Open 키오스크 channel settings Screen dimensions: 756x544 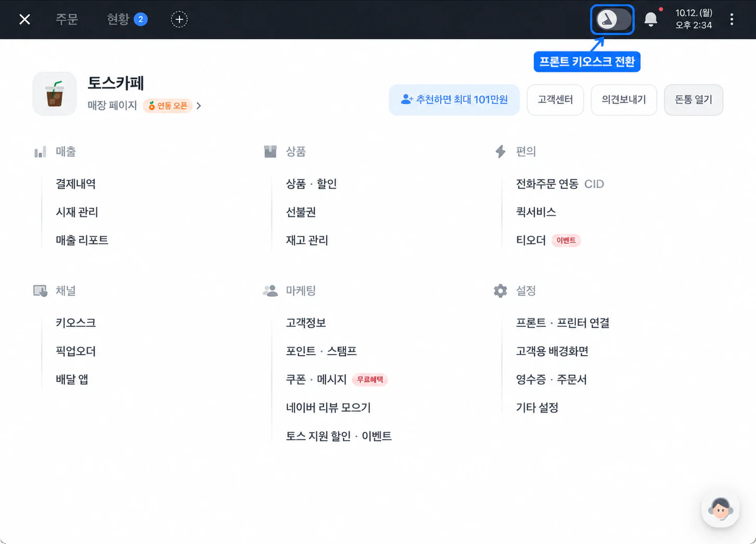click(x=76, y=323)
